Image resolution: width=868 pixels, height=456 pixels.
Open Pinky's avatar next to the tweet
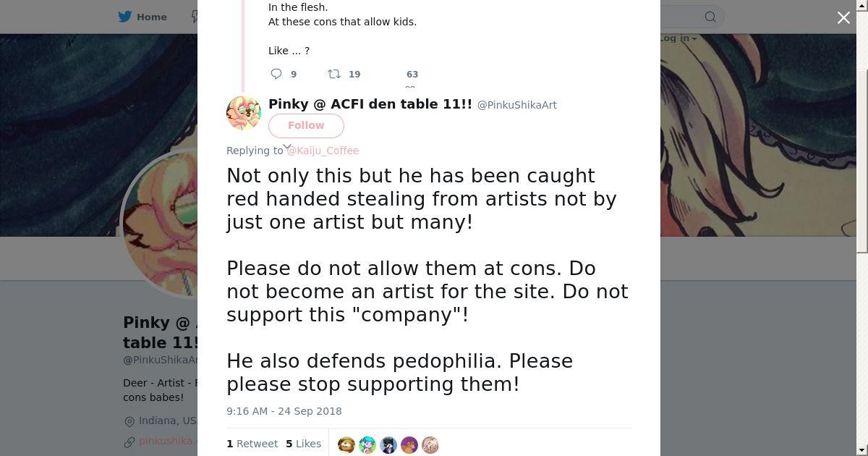point(244,113)
